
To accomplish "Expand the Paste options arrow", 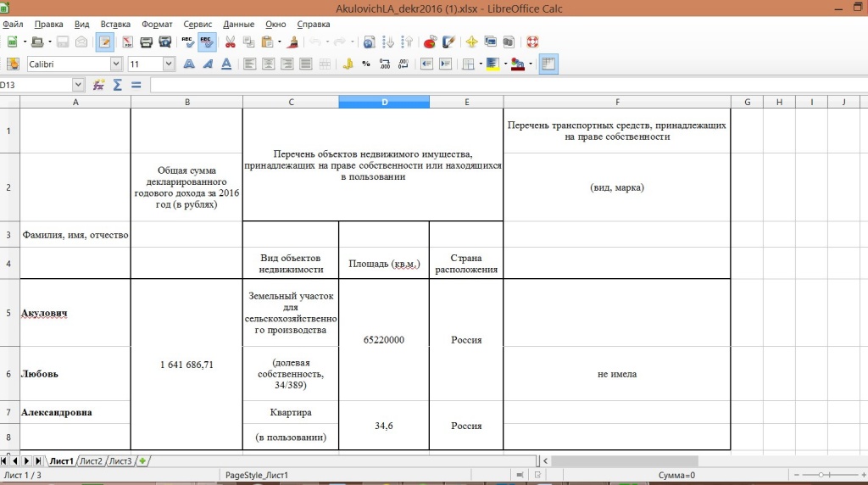I will tap(280, 42).
